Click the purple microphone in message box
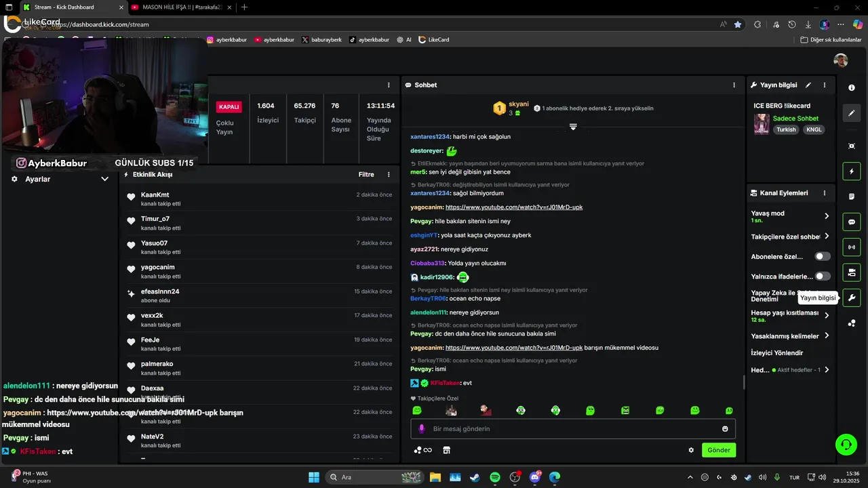This screenshot has height=488, width=868. [421, 428]
